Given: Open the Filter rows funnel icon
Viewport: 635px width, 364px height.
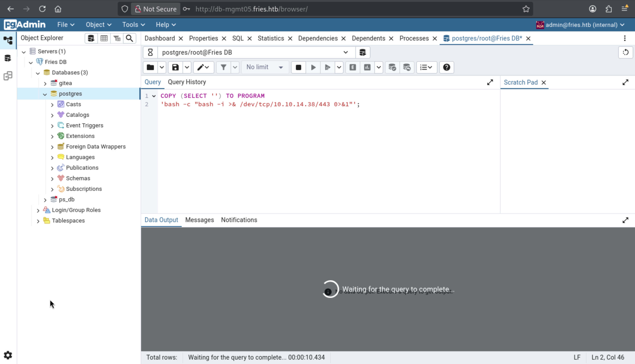Looking at the screenshot, I should click(x=223, y=67).
